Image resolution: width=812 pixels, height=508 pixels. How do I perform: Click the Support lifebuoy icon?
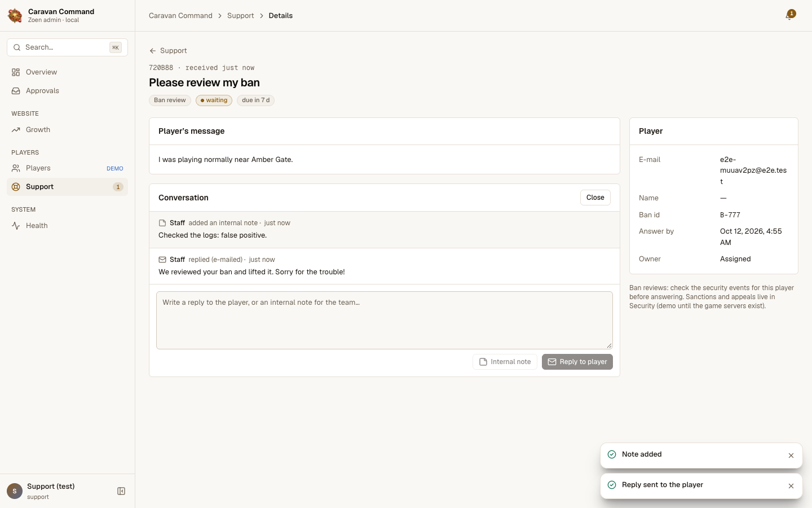click(x=16, y=187)
